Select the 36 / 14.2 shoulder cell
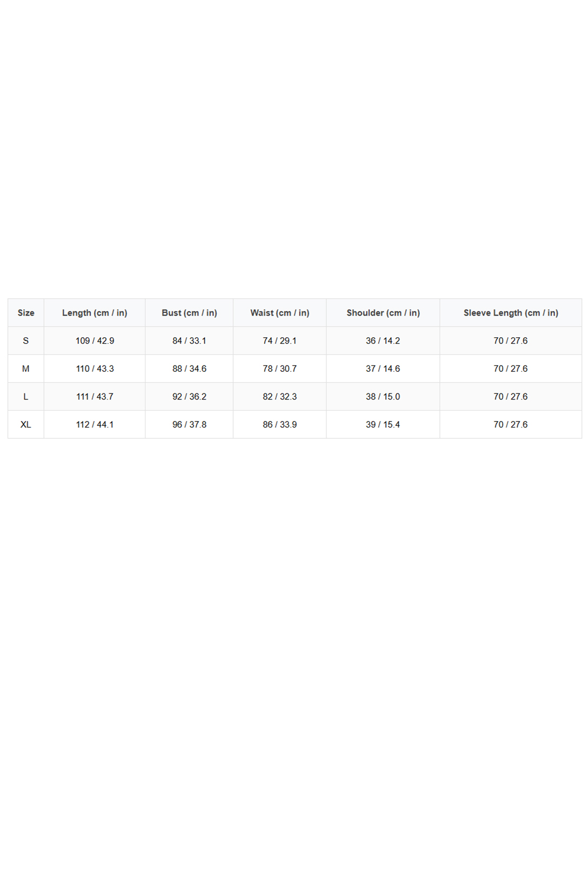 point(383,341)
